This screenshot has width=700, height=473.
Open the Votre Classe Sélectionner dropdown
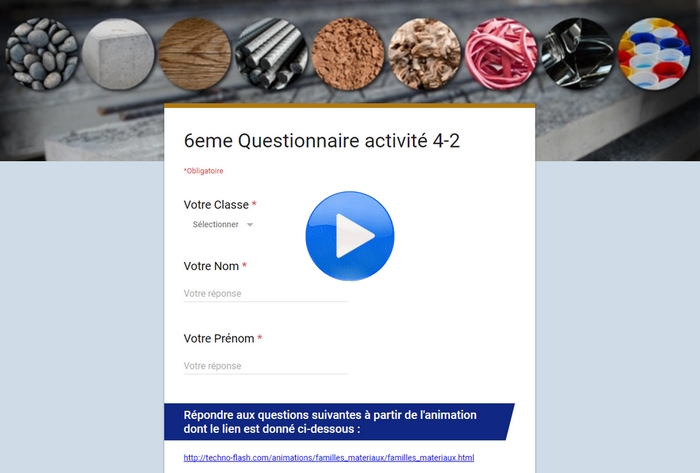coord(222,224)
